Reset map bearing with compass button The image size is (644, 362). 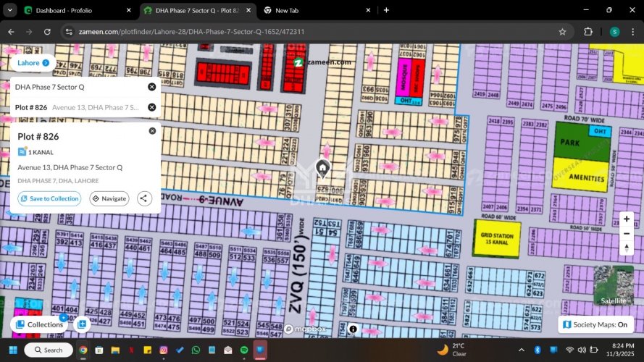626,248
